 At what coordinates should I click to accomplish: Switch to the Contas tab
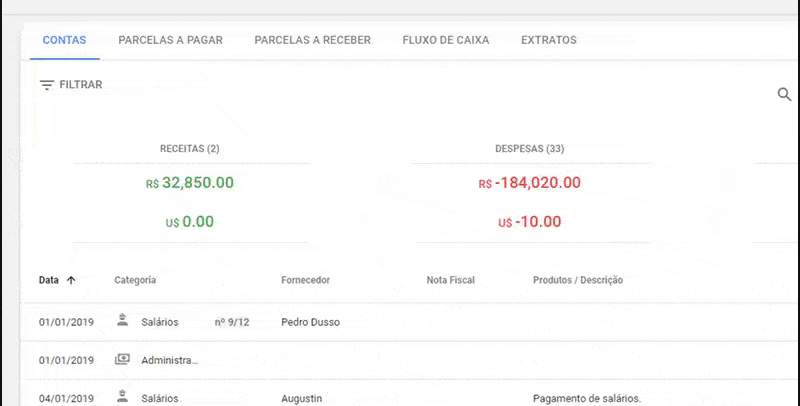click(64, 40)
